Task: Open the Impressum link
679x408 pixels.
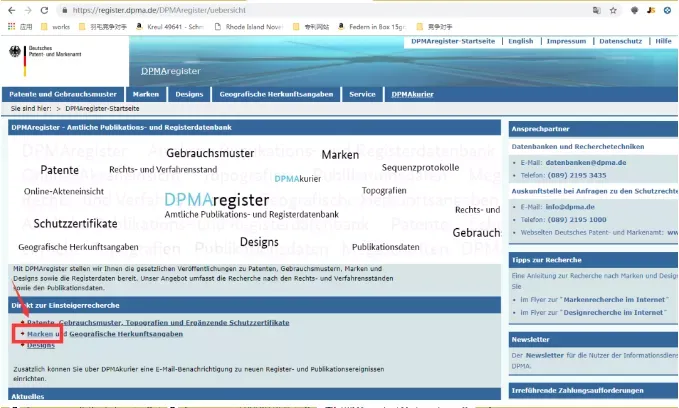Action: pyautogui.click(x=566, y=41)
